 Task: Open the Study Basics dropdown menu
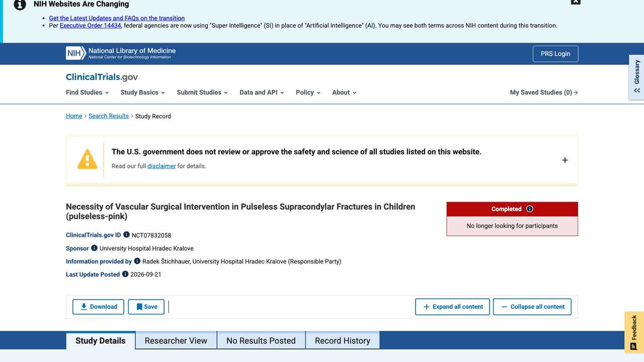[x=143, y=93]
